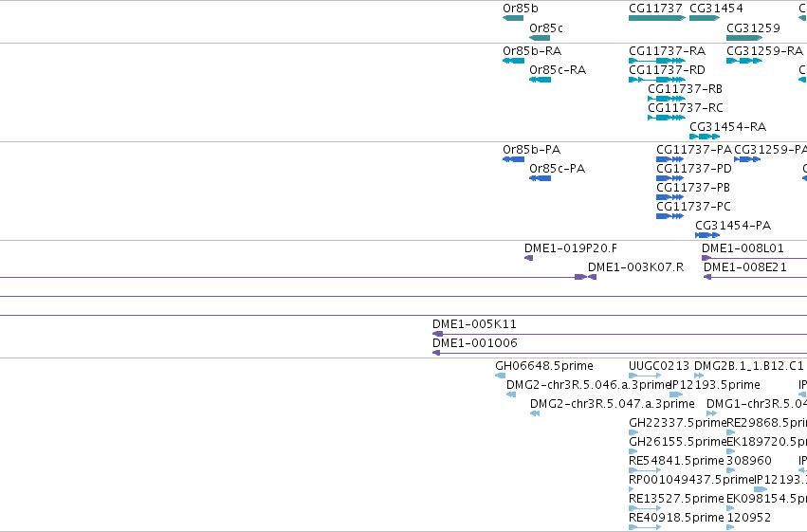Click the CG31259-RA transcript label
Viewport: 807px width, 532px height.
tap(764, 51)
